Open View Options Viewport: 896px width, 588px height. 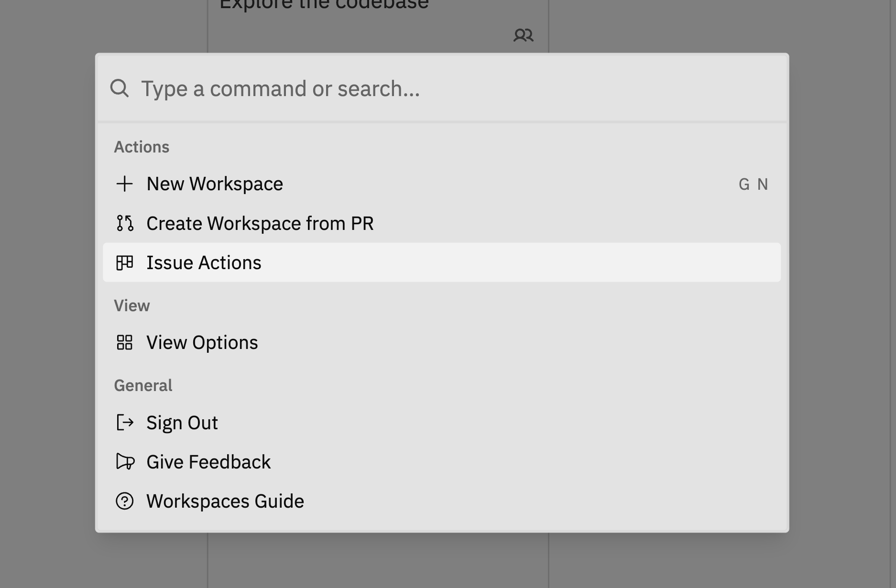coord(202,342)
